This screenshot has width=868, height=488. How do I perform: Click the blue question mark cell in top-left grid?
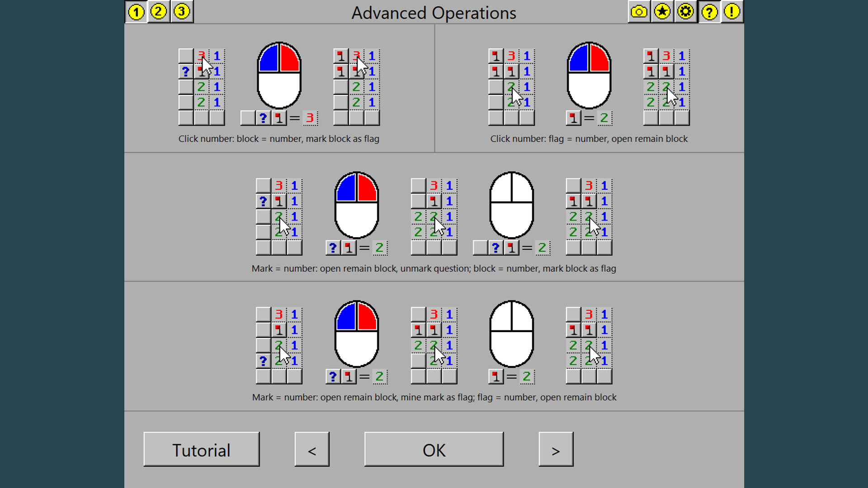185,71
